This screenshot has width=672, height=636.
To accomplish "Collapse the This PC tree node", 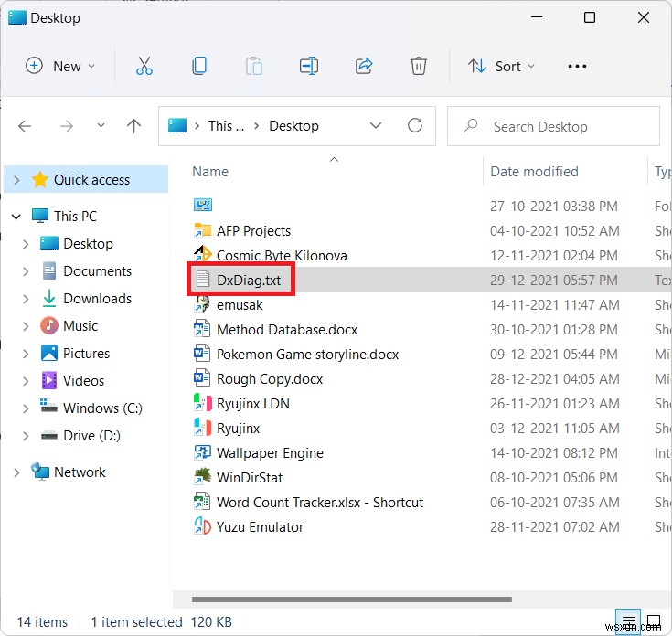I will pos(16,217).
